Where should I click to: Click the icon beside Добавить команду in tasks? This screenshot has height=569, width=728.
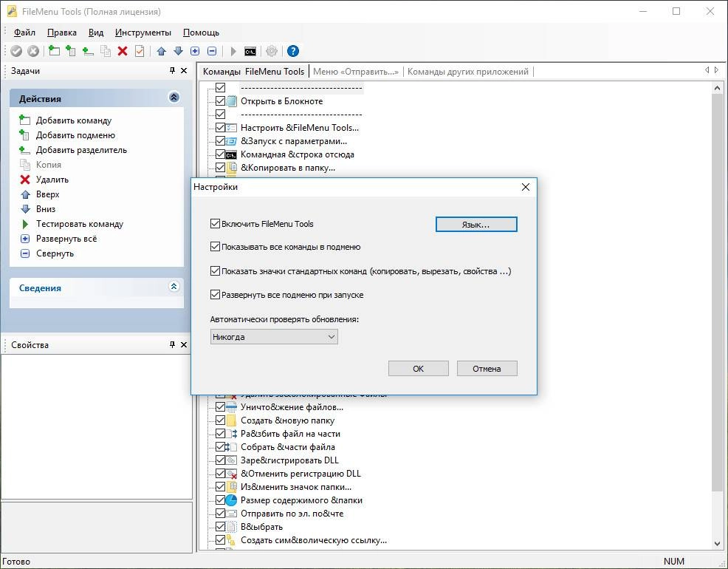(x=24, y=120)
